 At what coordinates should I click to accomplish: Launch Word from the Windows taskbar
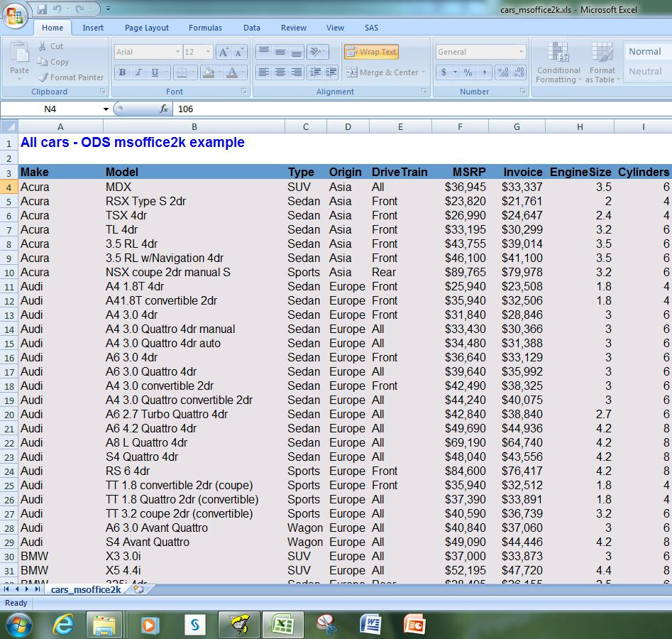point(370,624)
